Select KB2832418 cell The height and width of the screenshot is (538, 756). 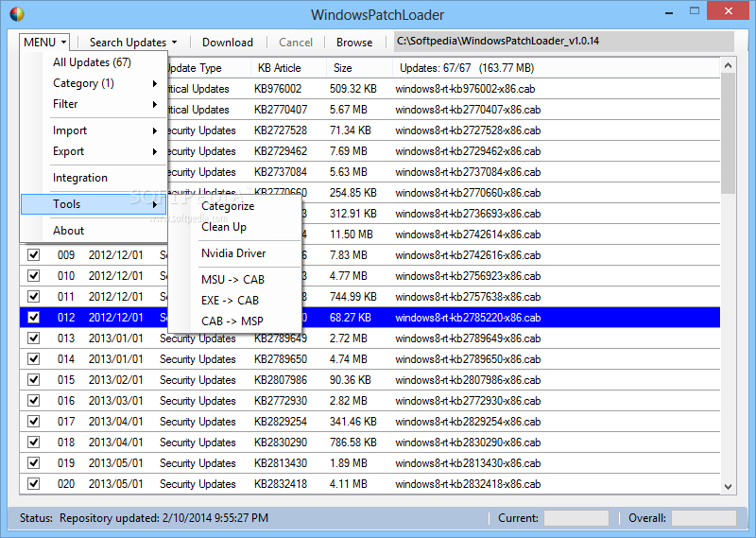[281, 483]
